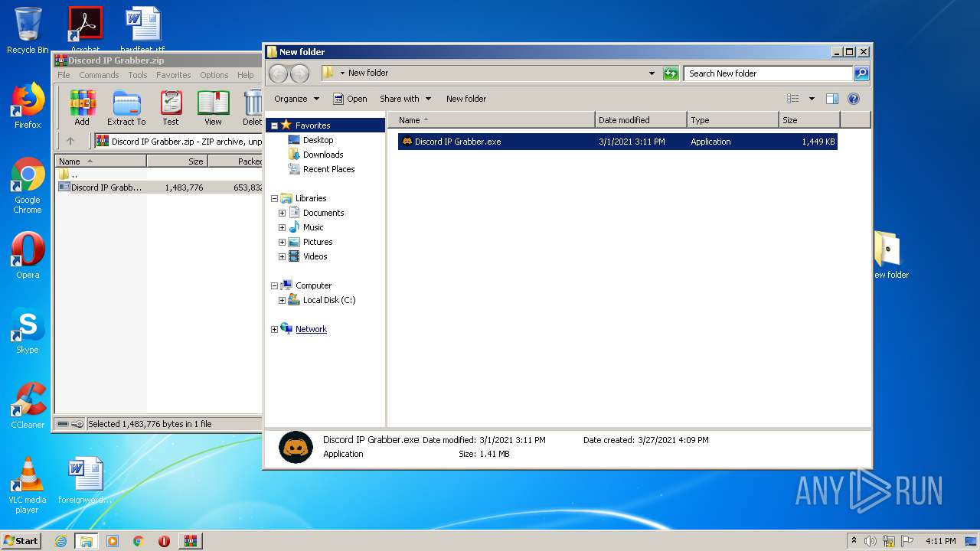
Task: Open the WinRAR Options menu
Action: tap(214, 75)
